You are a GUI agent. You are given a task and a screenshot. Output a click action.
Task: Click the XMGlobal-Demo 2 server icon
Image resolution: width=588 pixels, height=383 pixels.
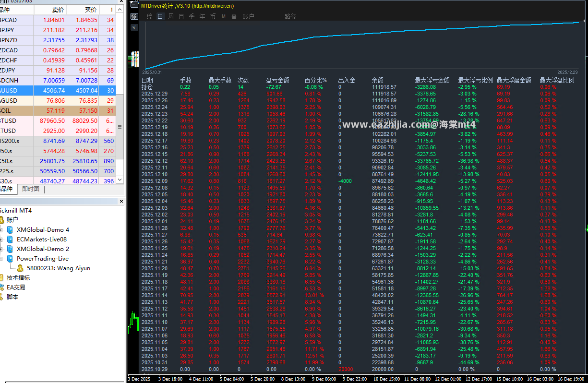(11, 249)
